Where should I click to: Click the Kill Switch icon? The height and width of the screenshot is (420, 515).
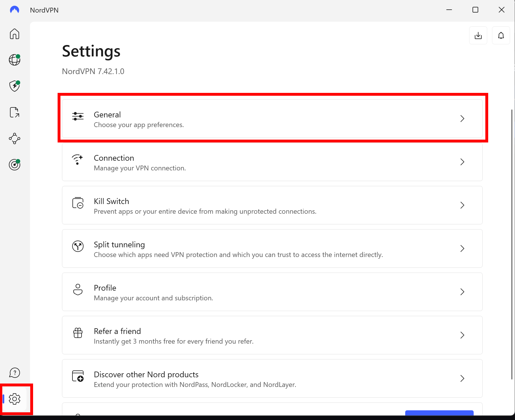point(78,203)
